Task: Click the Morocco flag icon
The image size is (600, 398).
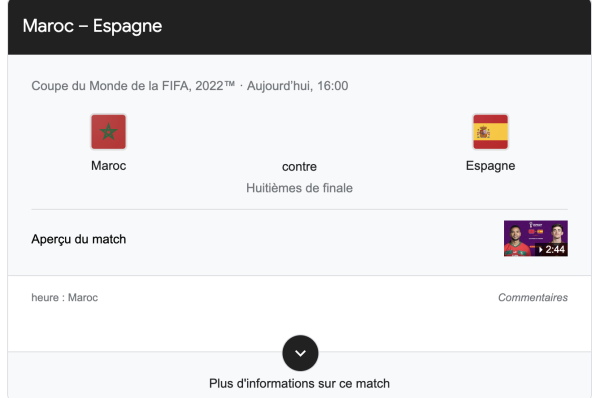Action: [x=108, y=132]
